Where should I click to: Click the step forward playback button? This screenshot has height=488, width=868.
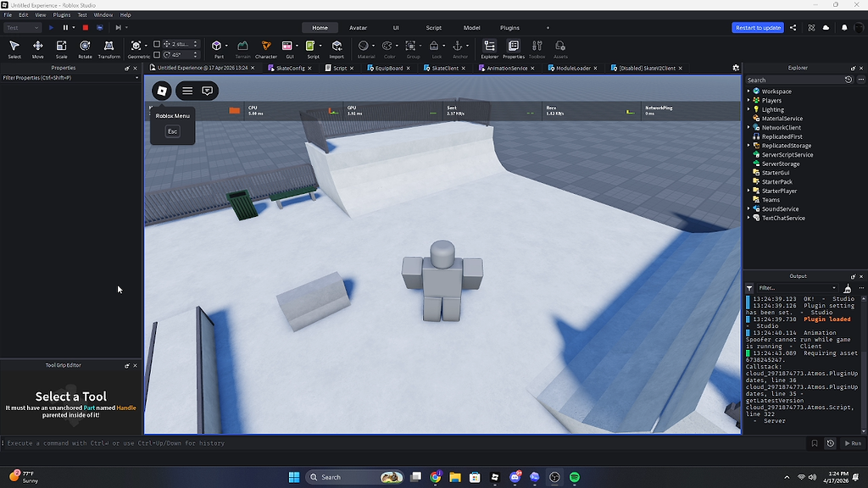coord(118,28)
